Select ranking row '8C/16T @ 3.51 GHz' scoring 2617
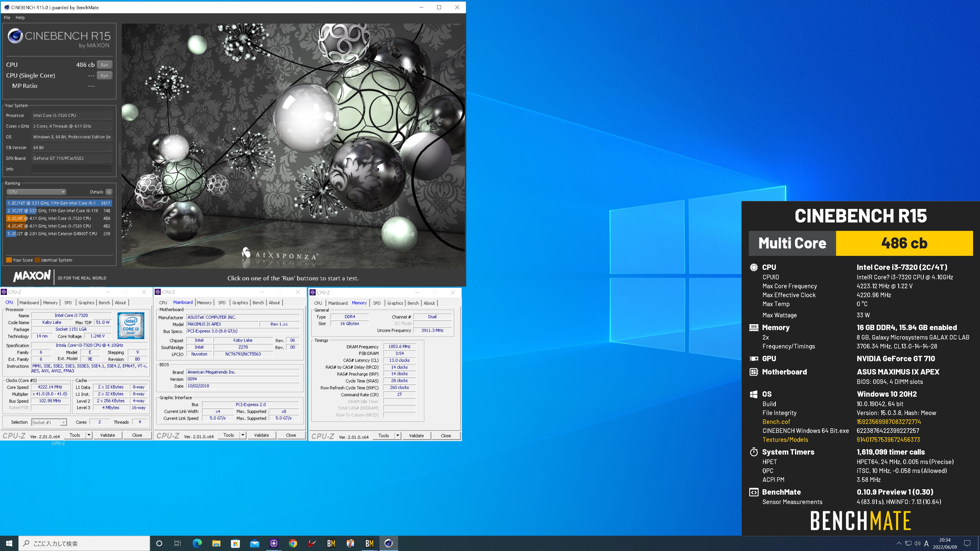 point(59,203)
